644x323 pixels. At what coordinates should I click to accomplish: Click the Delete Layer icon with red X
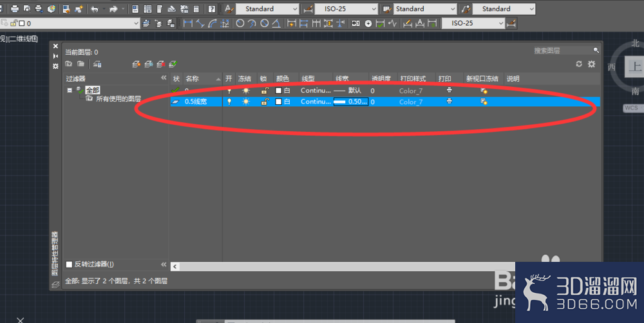click(160, 64)
